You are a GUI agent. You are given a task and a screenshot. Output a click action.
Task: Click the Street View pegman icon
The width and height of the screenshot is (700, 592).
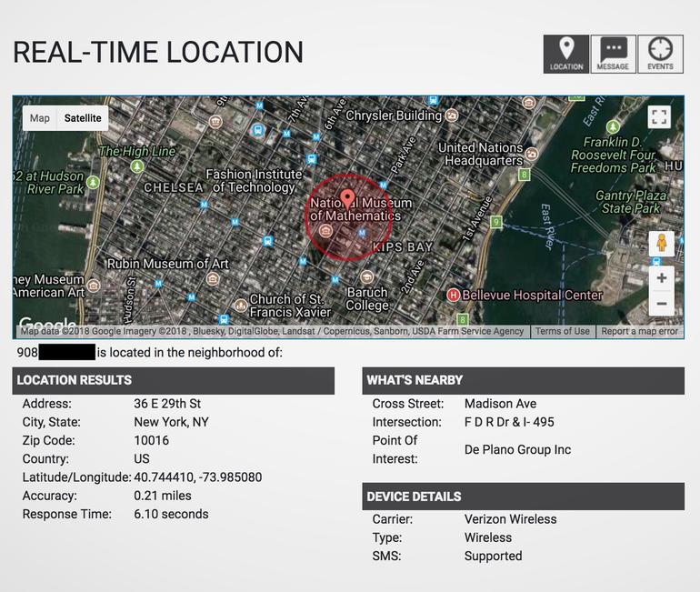point(661,244)
